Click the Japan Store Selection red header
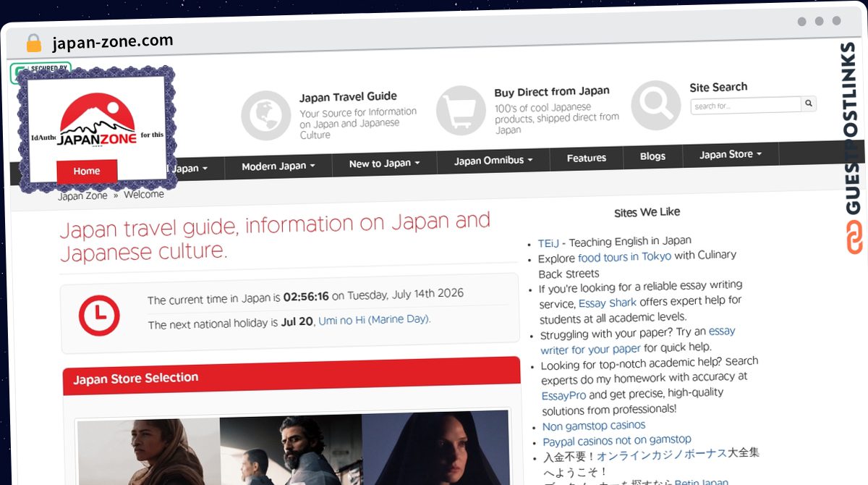 (x=292, y=376)
